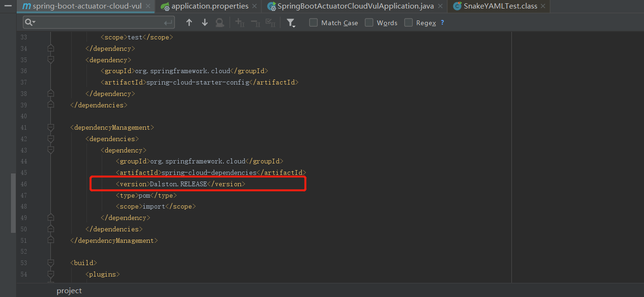
Task: Click the Spring leaf icon on application.properties tab
Action: point(165,7)
